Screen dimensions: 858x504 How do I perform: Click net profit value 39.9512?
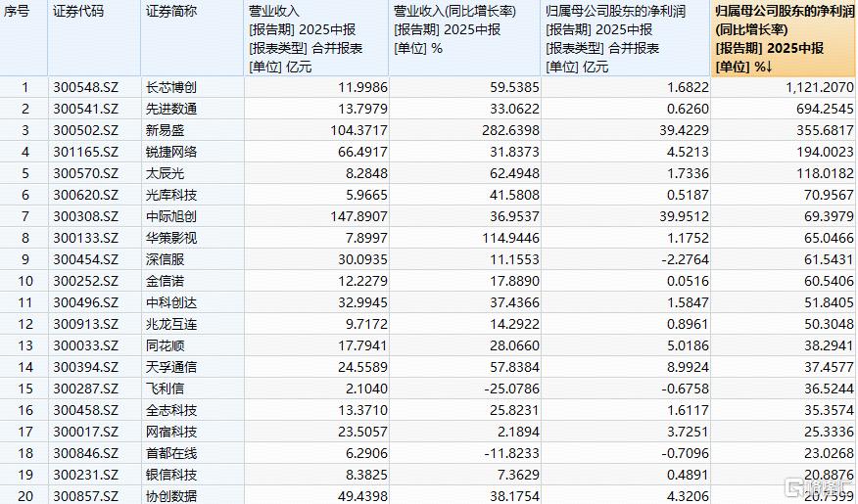click(x=685, y=216)
